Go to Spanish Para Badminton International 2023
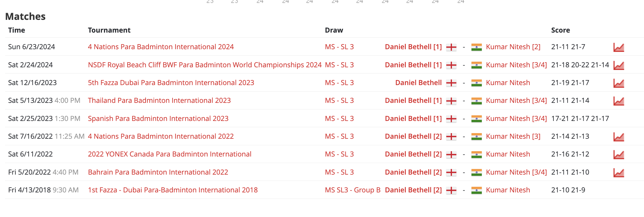The height and width of the screenshot is (217, 644). pyautogui.click(x=158, y=119)
